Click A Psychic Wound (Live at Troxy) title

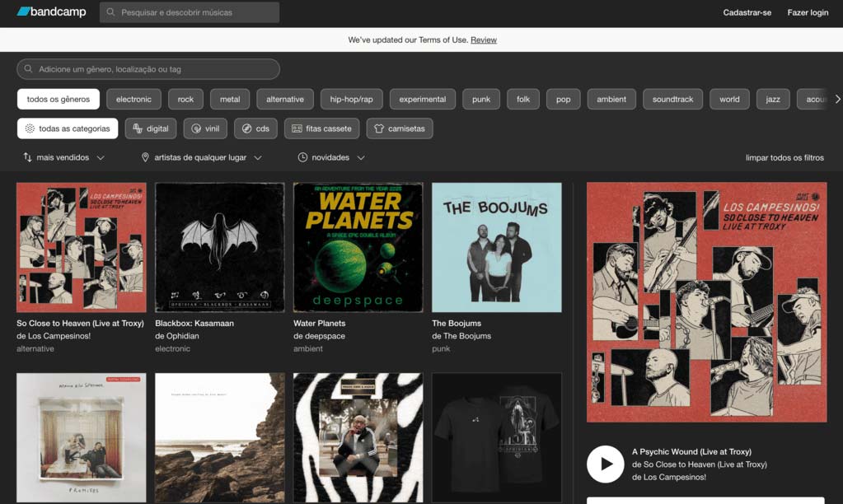tap(691, 451)
